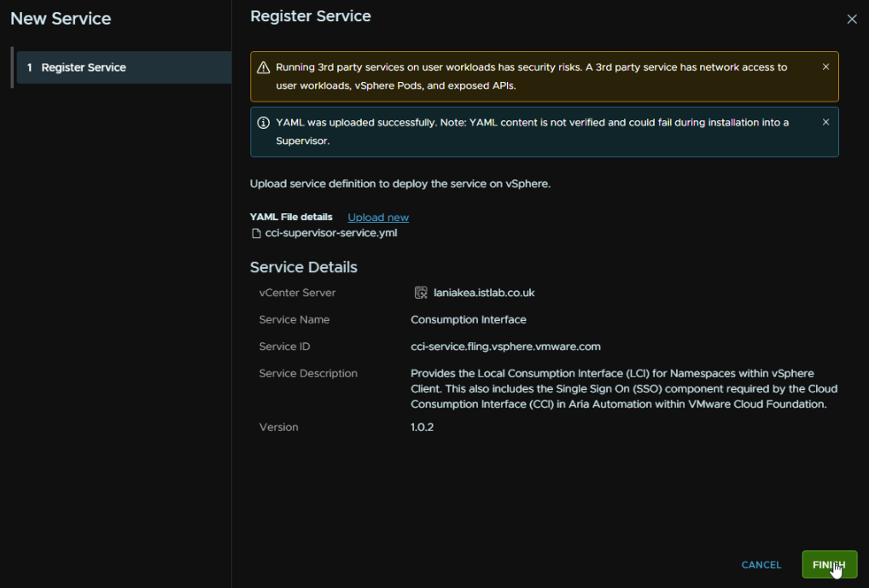Click the info circle icon
Screen dimensions: 869x588
click(263, 123)
